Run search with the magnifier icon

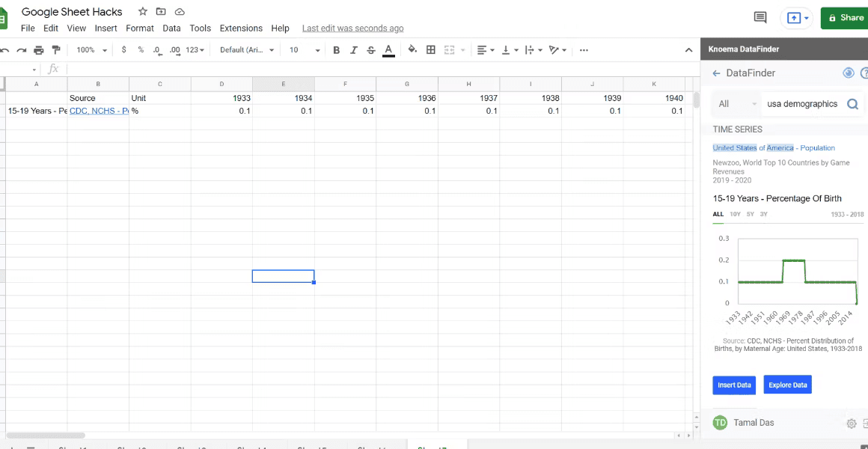pyautogui.click(x=853, y=103)
